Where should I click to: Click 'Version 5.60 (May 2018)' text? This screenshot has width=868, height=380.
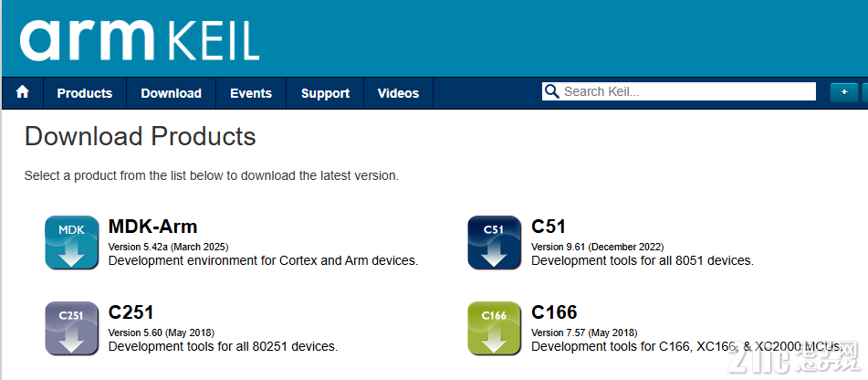coord(161,332)
